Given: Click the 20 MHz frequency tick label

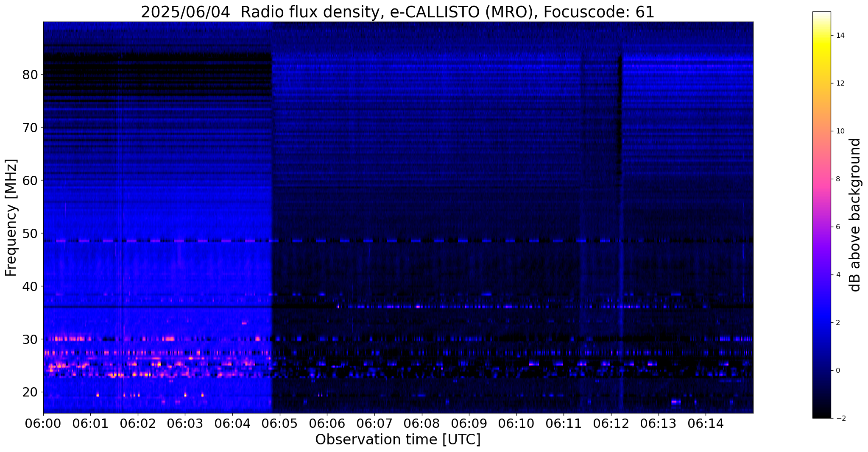Looking at the screenshot, I should point(30,392).
